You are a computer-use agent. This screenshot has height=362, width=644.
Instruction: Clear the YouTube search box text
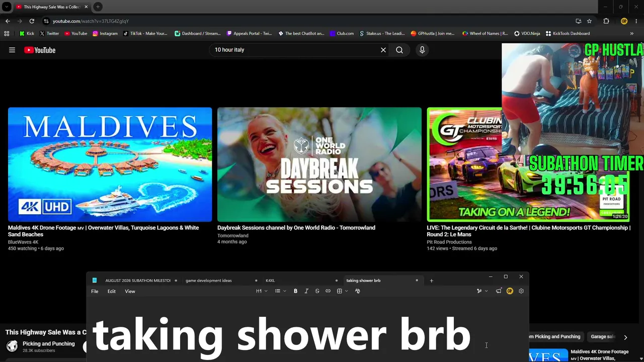pyautogui.click(x=383, y=50)
